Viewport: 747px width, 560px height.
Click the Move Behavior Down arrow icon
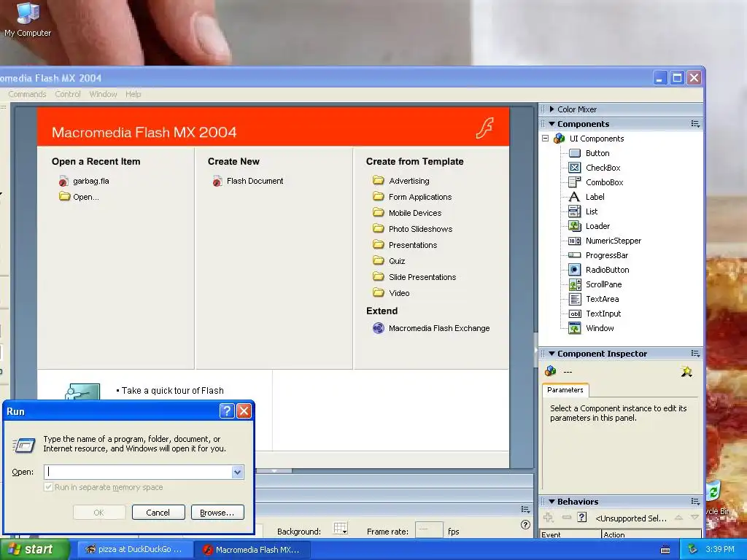694,518
